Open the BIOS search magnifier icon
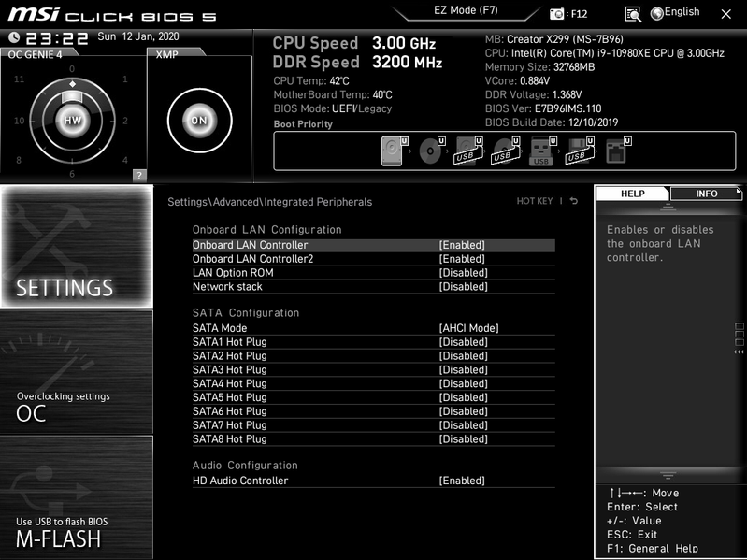 click(x=633, y=14)
